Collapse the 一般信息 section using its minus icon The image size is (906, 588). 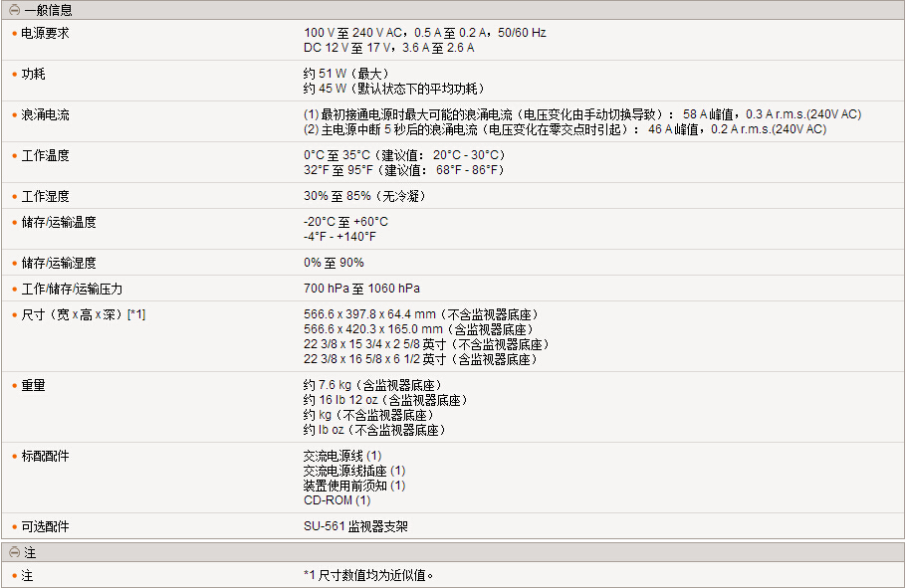pyautogui.click(x=14, y=10)
